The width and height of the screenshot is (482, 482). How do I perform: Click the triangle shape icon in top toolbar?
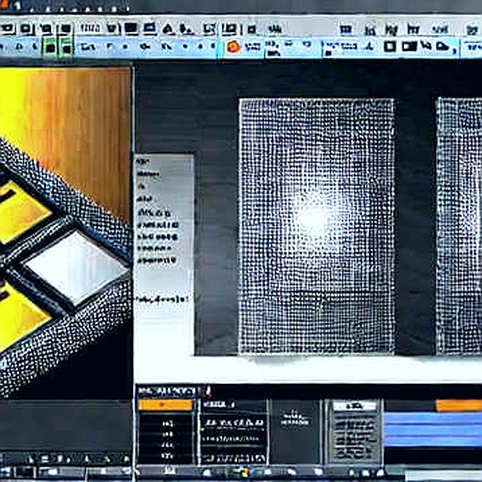pyautogui.click(x=169, y=30)
